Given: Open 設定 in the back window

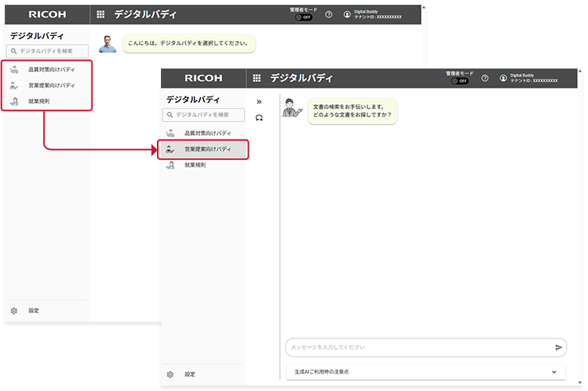Looking at the screenshot, I should tap(33, 311).
